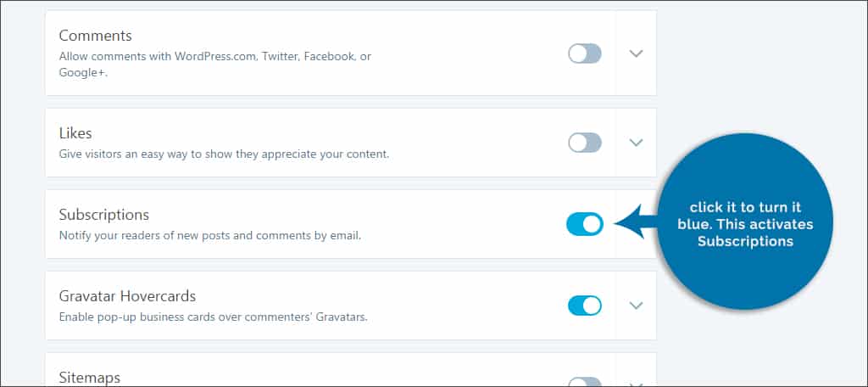Enable the Comments toggle switch
868x387 pixels.
585,53
